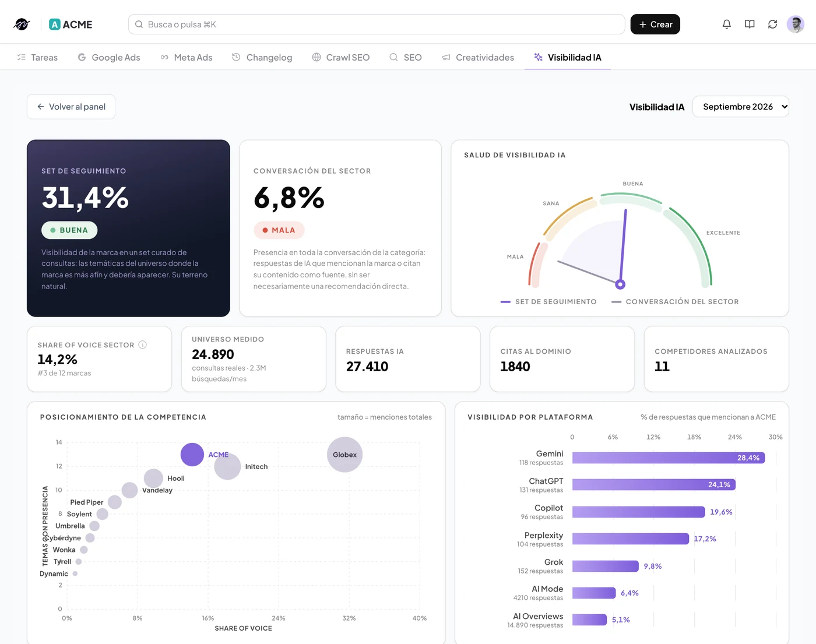This screenshot has height=644, width=816.
Task: Open the Creatividades tab
Action: [477, 57]
